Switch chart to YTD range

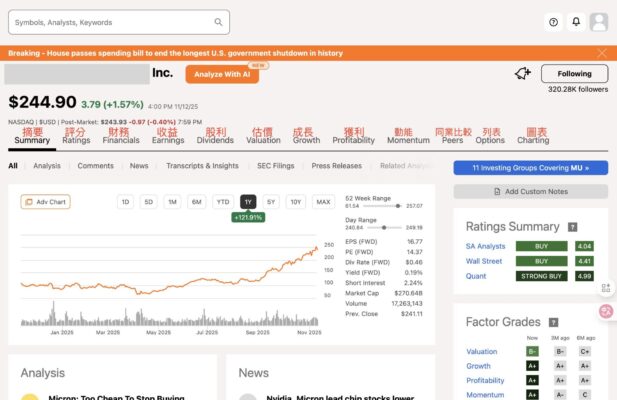223,202
